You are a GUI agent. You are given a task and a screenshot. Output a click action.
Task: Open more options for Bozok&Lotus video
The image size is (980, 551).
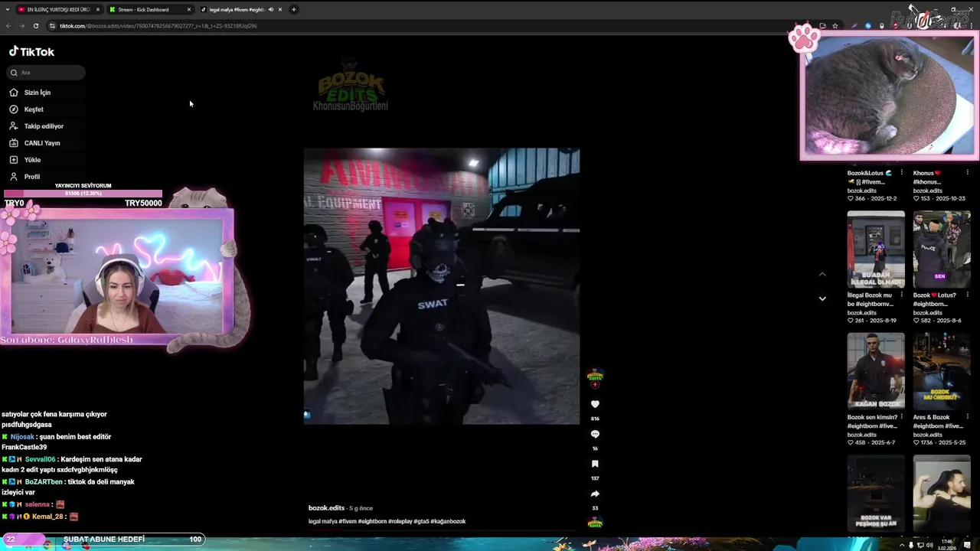[x=901, y=173]
